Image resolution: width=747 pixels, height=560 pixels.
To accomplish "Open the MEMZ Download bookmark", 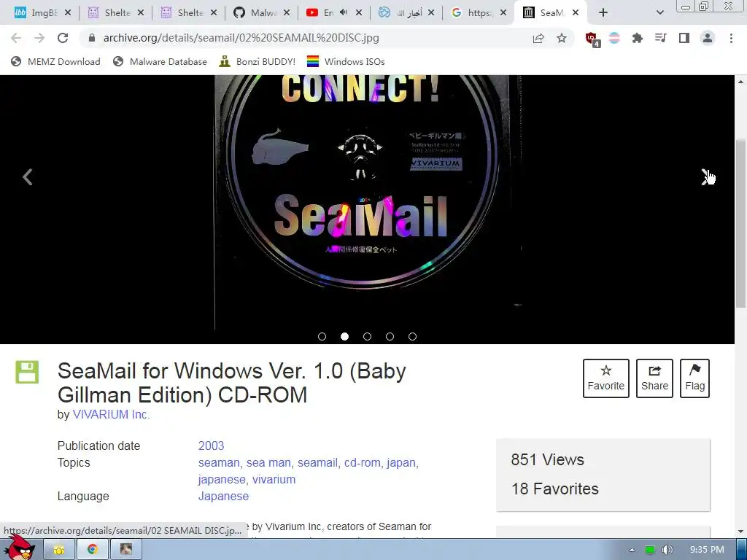I will pyautogui.click(x=55, y=61).
